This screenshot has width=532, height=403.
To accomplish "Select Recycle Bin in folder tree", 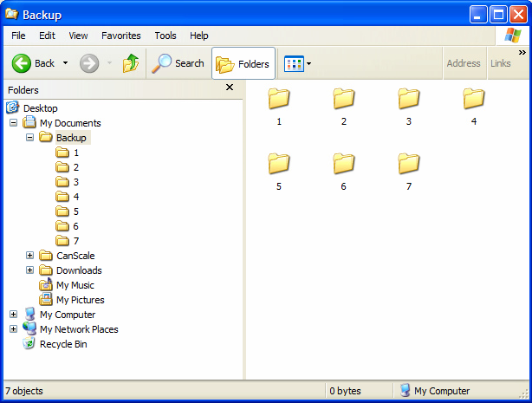I will (62, 344).
